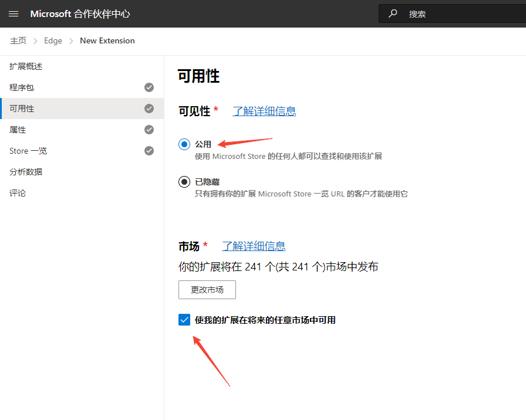The width and height of the screenshot is (526, 420).
Task: Go to 主页 breadcrumb
Action: (18, 40)
